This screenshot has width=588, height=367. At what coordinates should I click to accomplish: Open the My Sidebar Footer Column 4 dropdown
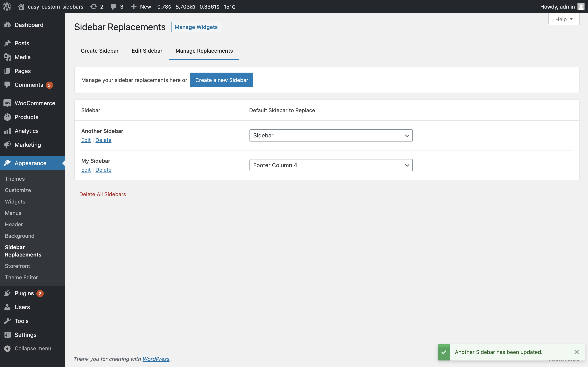pos(331,165)
